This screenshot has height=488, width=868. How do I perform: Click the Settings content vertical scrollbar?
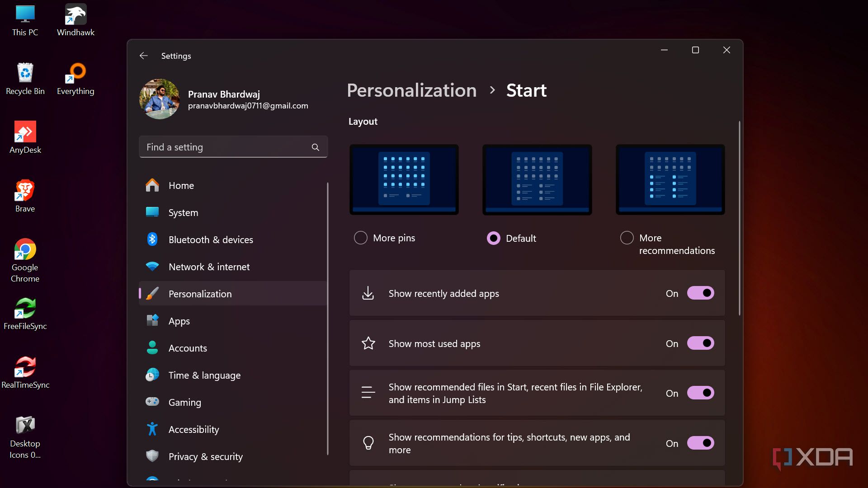740,218
